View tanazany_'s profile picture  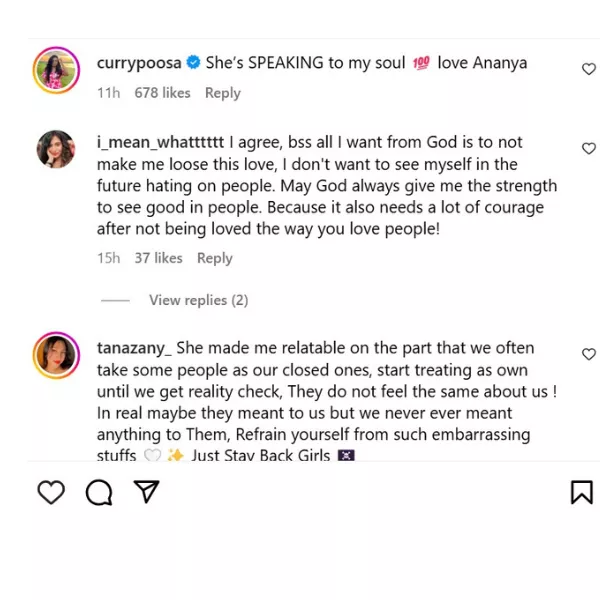click(x=56, y=355)
